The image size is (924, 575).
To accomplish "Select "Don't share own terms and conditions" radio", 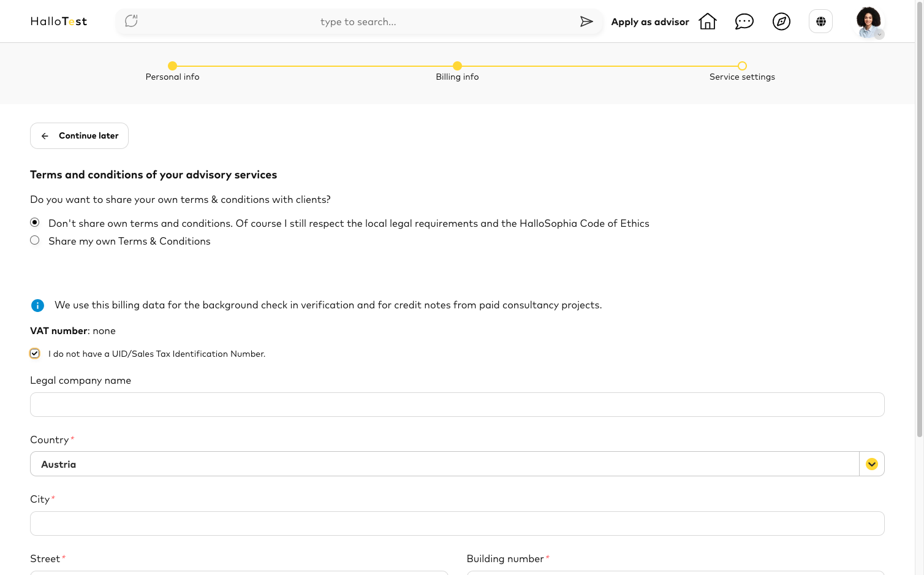I will pos(35,223).
